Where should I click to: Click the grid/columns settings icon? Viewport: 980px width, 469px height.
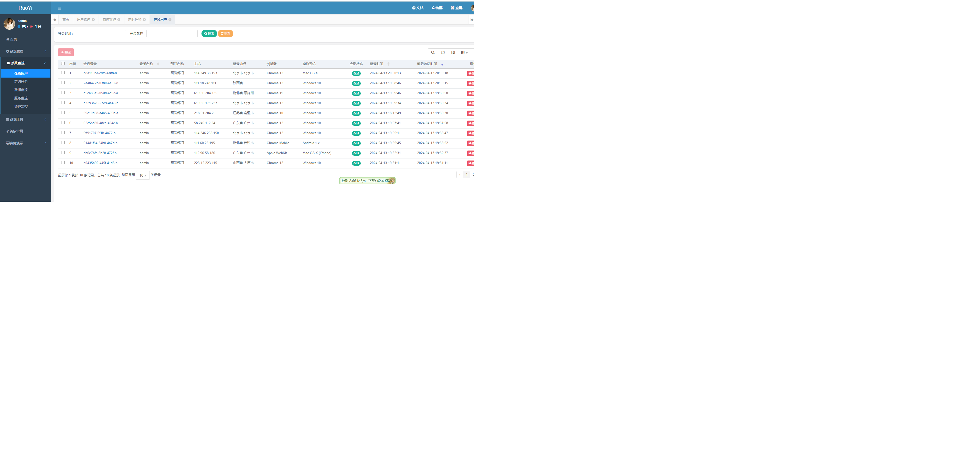tap(463, 52)
